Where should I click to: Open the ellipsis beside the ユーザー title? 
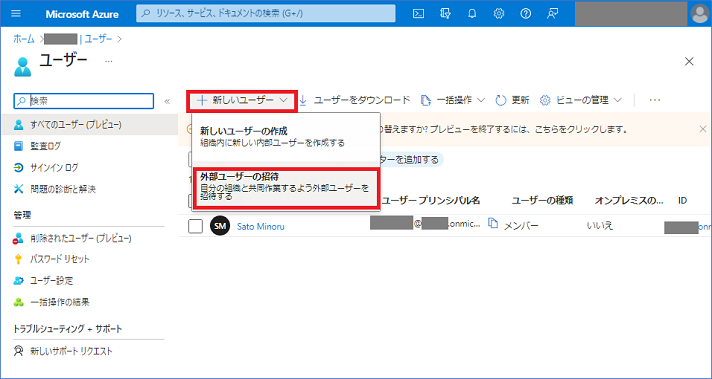pos(109,61)
